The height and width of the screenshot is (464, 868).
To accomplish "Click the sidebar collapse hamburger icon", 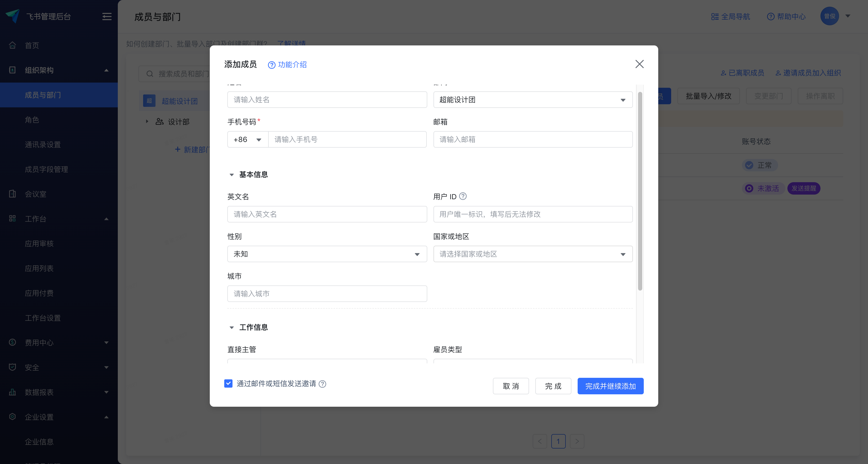I will tap(107, 17).
